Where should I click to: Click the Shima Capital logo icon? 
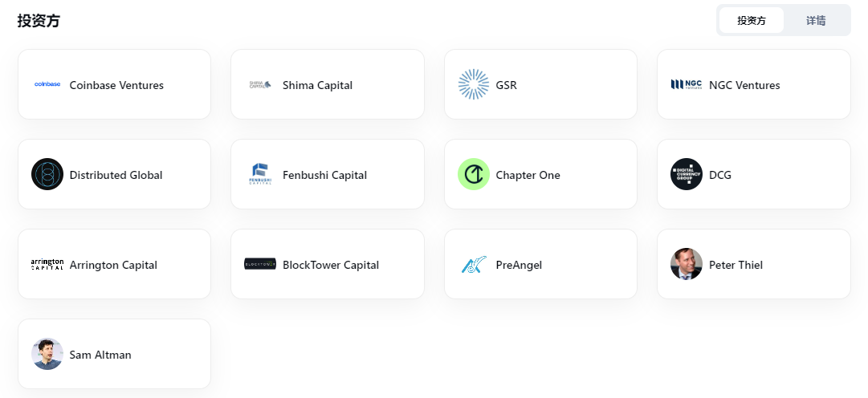[x=260, y=84]
